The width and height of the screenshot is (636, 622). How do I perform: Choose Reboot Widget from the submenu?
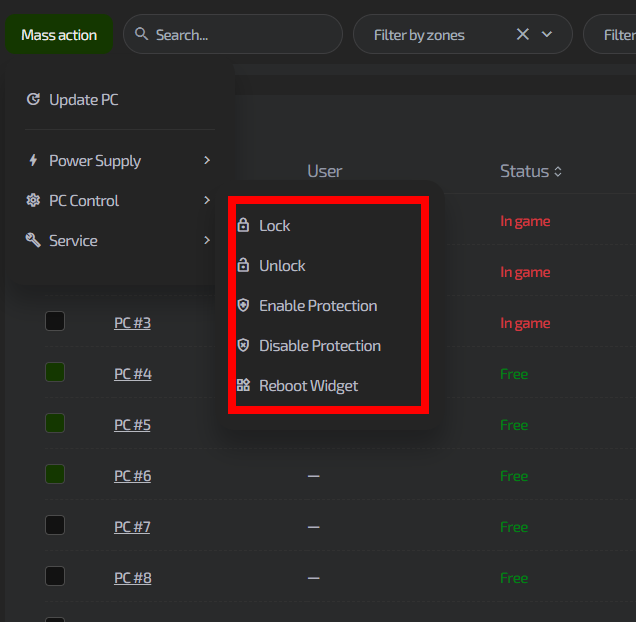pos(308,386)
